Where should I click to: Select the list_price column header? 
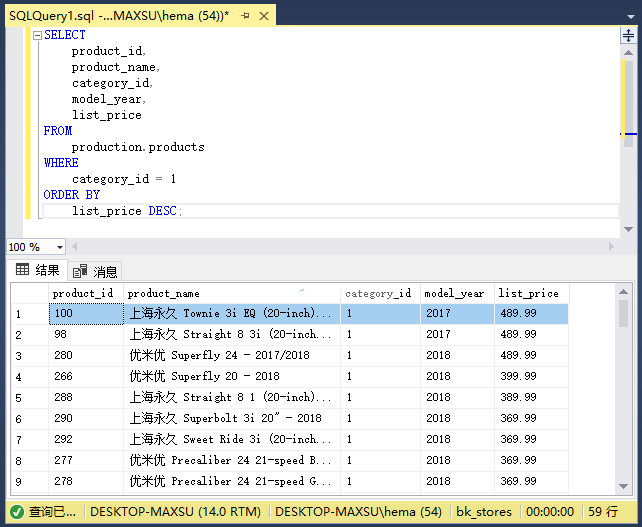click(531, 293)
